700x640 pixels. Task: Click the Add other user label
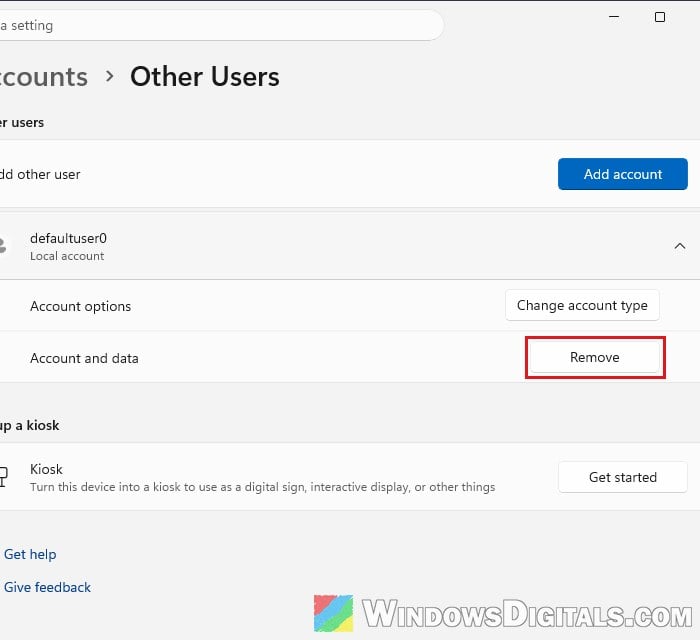tap(40, 175)
